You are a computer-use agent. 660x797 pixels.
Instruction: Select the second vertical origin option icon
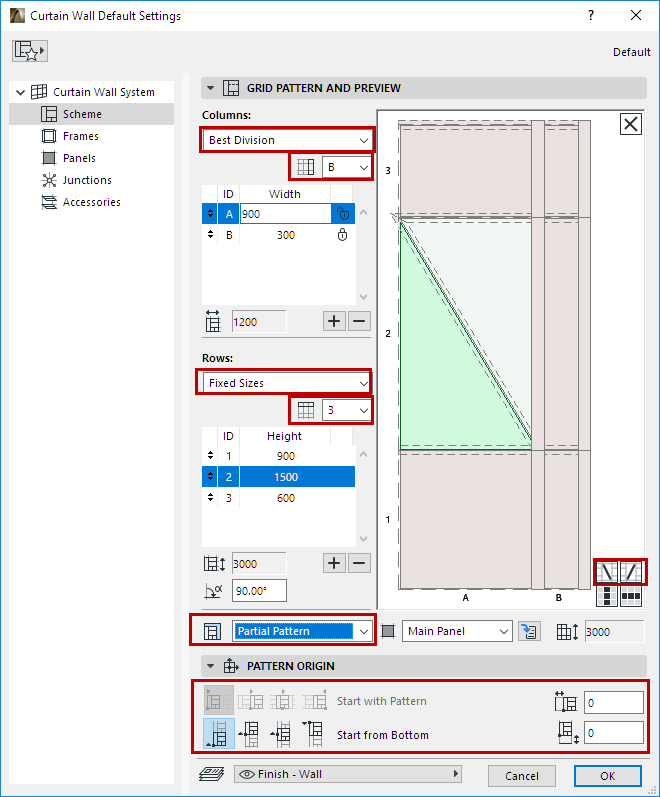tap(251, 734)
